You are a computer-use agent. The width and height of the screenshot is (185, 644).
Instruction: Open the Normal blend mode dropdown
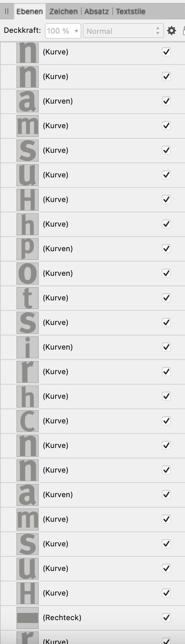[123, 31]
